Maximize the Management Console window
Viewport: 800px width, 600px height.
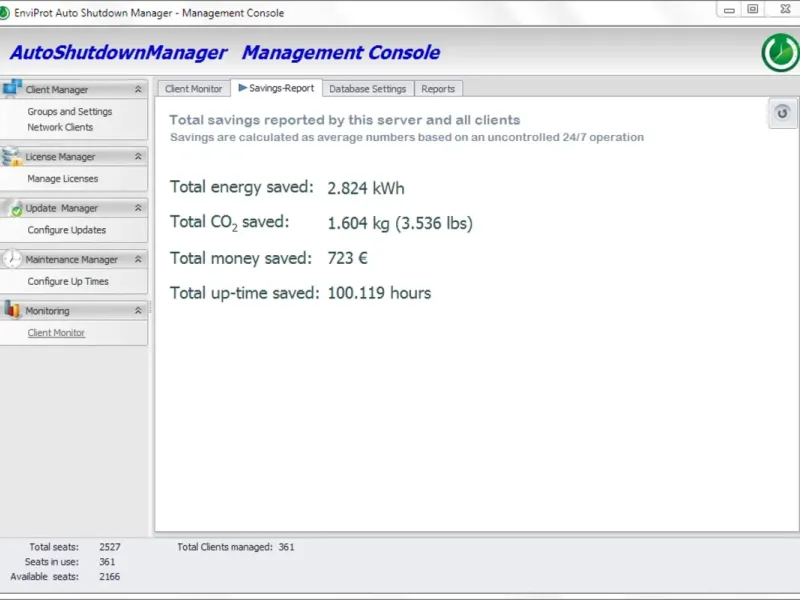pos(753,9)
